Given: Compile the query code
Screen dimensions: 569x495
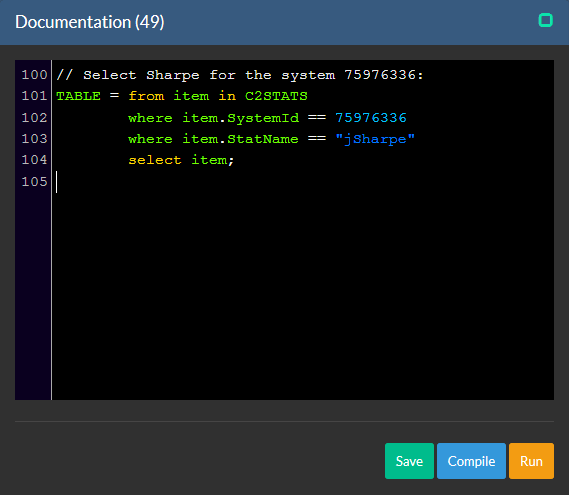Looking at the screenshot, I should [x=471, y=461].
